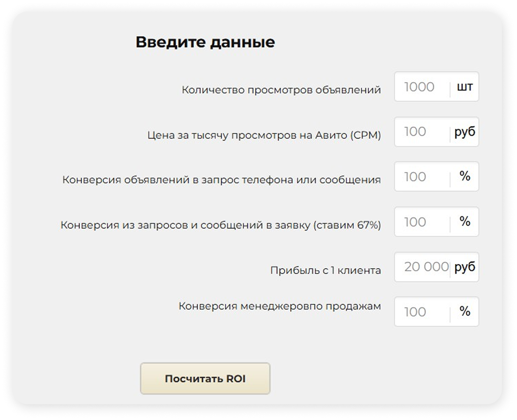Click the "%" unit beside sales managers field
Viewport: 517px width, 420px height.
[465, 312]
